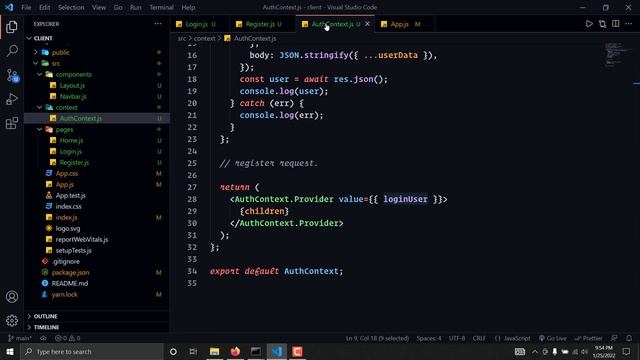Open the Help menu
Image resolution: width=640 pixels, height=360 pixels.
tap(188, 7)
